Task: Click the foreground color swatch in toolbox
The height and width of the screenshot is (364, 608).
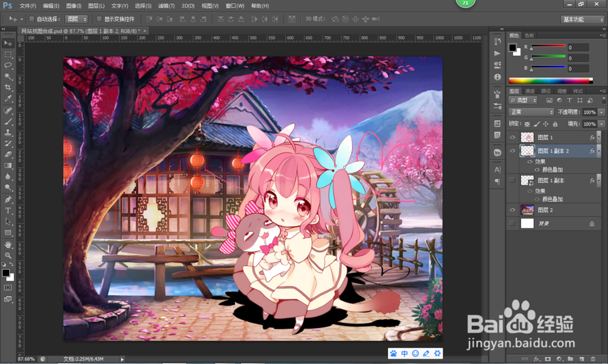Action: 6,273
